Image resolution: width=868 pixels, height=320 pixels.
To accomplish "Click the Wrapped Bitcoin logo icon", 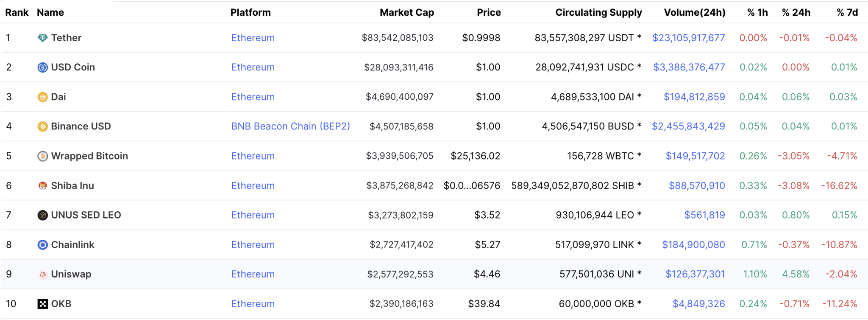I will pos(42,156).
